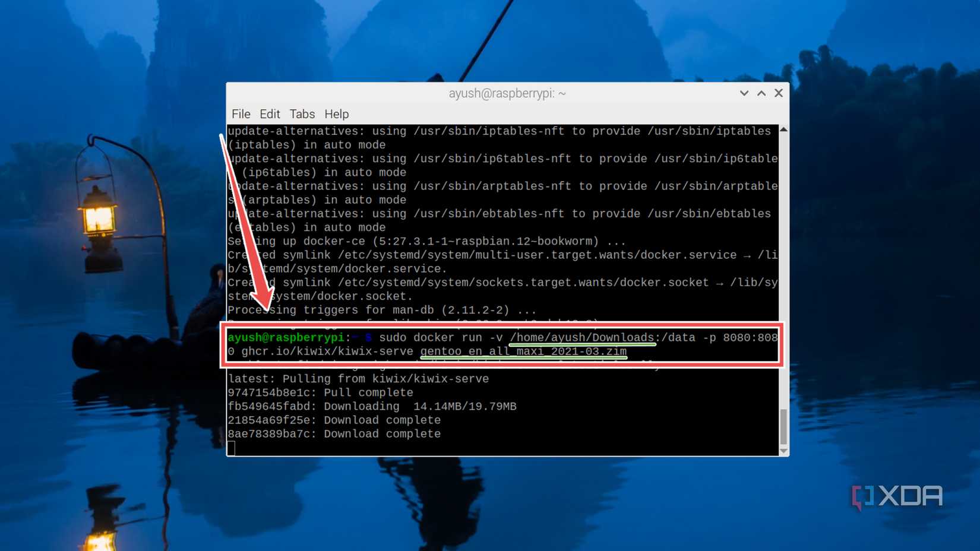Open the Edit menu

270,114
